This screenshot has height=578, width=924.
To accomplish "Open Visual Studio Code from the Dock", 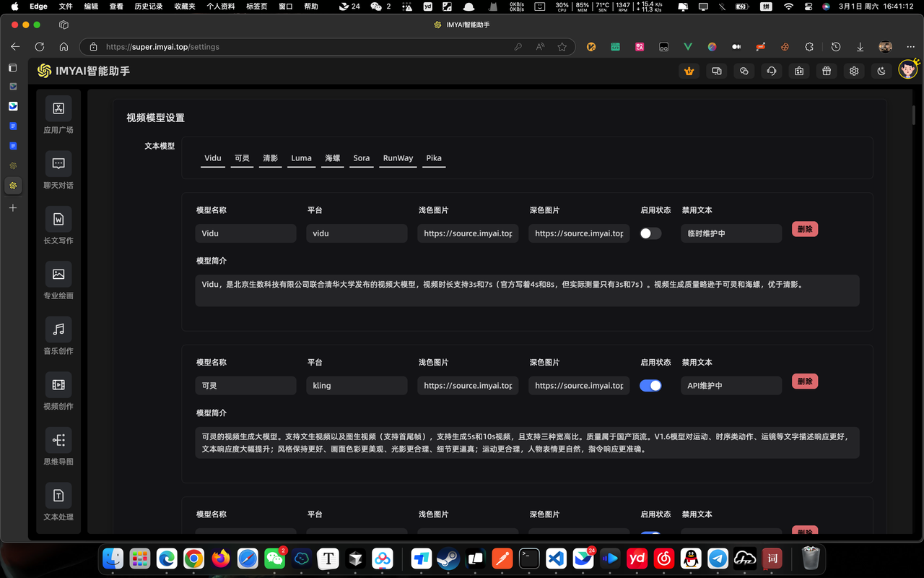I will click(556, 558).
